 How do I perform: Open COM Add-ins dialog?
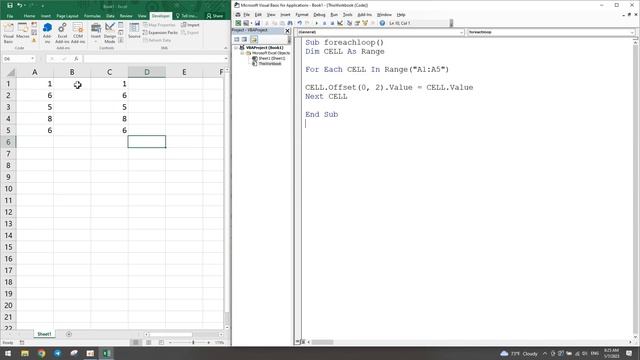[x=78, y=33]
